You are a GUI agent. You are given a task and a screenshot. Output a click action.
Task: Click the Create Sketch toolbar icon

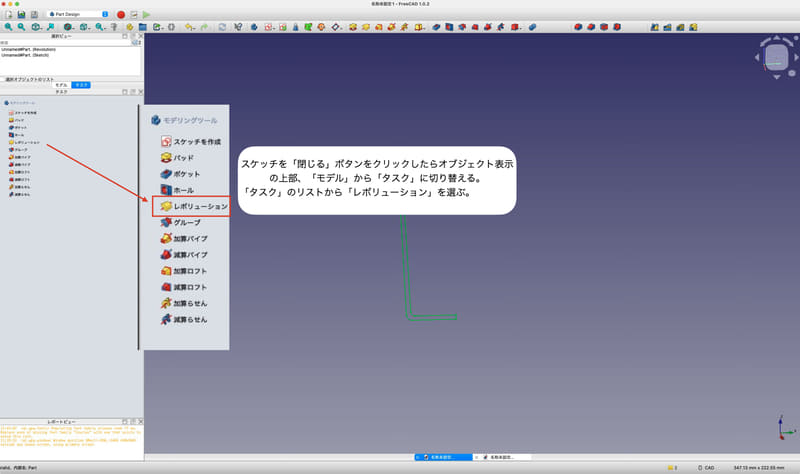click(267, 27)
